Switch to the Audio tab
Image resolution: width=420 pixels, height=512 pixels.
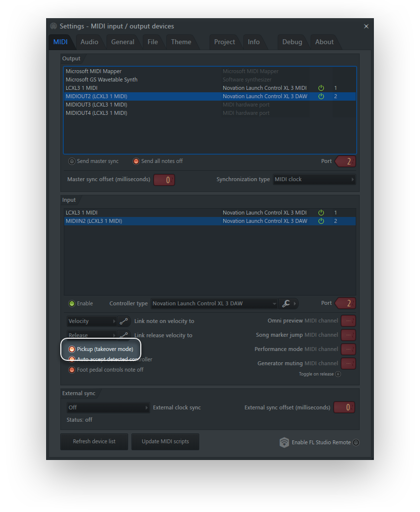[x=89, y=42]
